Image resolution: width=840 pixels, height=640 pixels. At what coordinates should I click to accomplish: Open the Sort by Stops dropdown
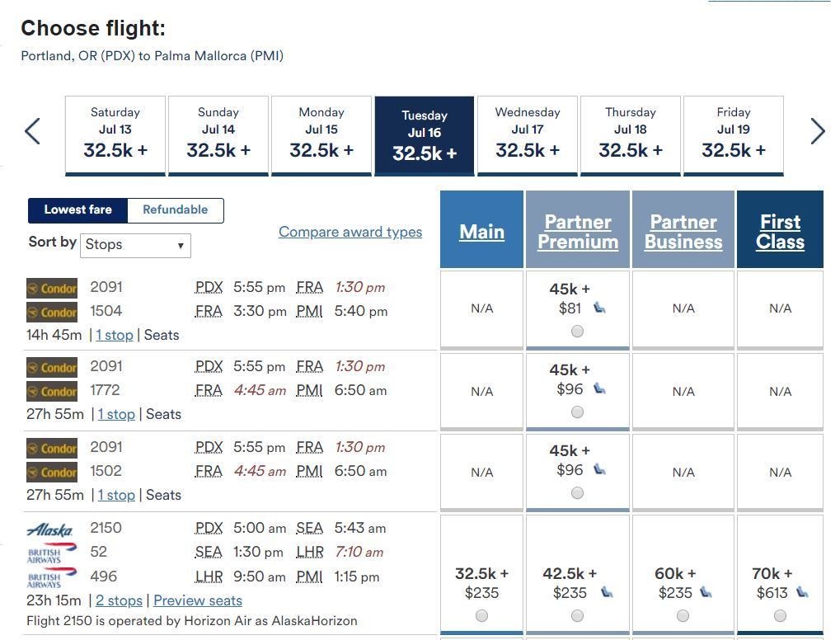[135, 245]
